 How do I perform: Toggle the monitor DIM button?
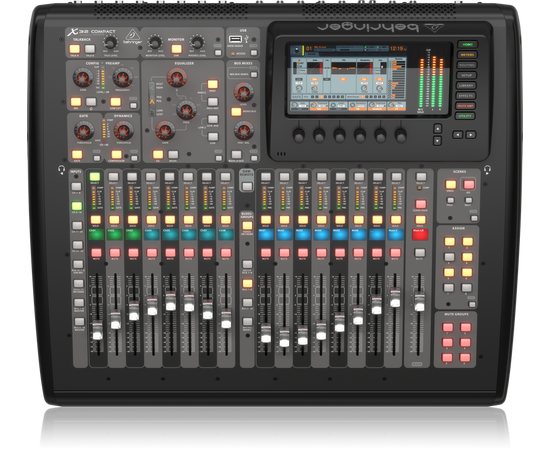[x=176, y=49]
